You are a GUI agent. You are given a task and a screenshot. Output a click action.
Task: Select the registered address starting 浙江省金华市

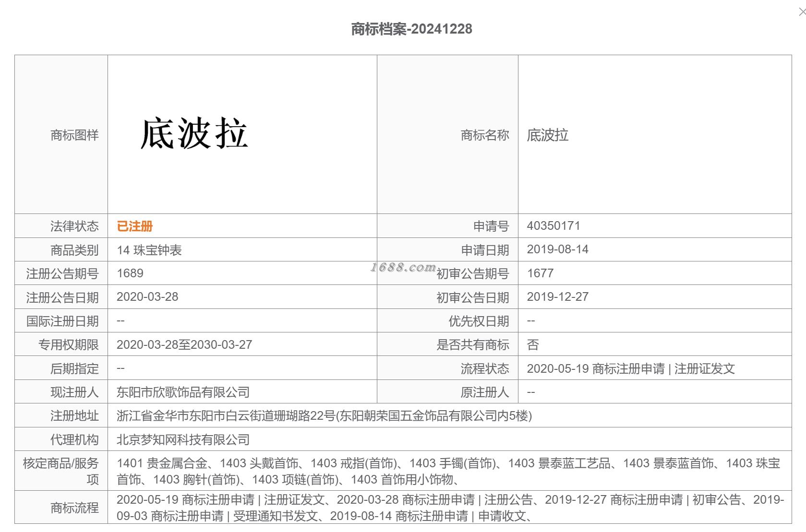click(x=325, y=415)
